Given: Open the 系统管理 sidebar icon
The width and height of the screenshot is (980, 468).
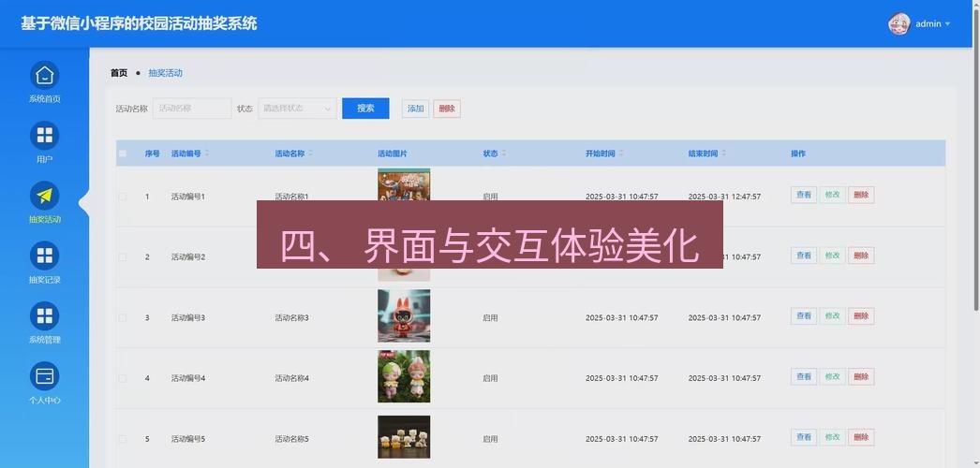Looking at the screenshot, I should (44, 315).
